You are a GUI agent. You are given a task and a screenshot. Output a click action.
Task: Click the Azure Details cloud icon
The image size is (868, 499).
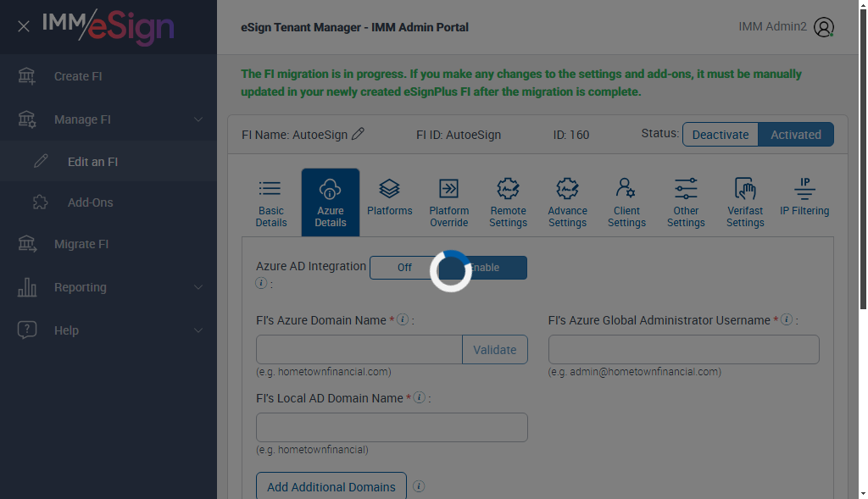[330, 189]
